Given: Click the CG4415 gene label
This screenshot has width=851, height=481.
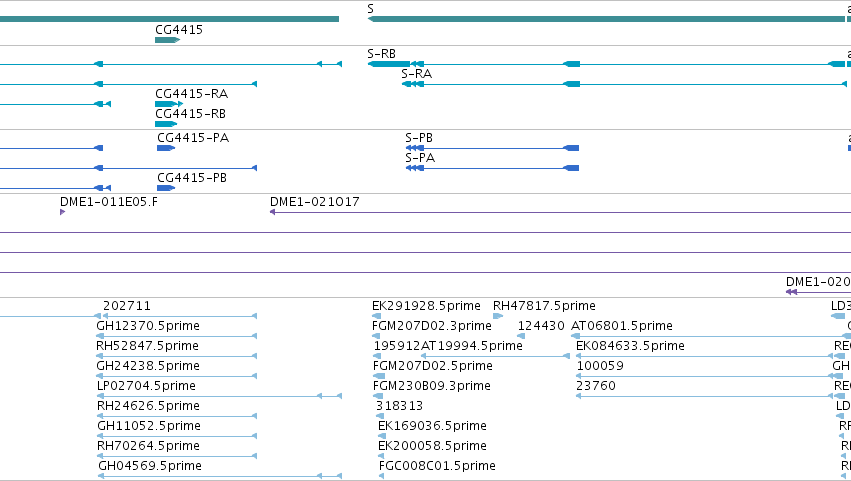Looking at the screenshot, I should 179,30.
